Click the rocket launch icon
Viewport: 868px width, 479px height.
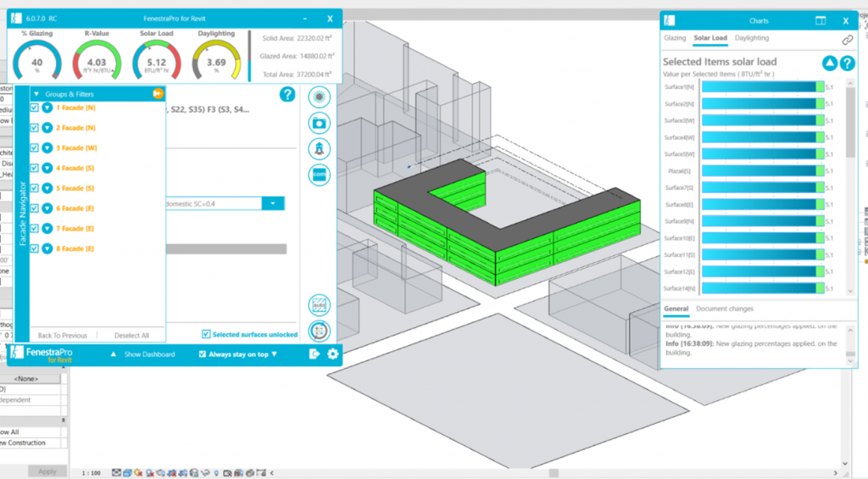point(319,149)
